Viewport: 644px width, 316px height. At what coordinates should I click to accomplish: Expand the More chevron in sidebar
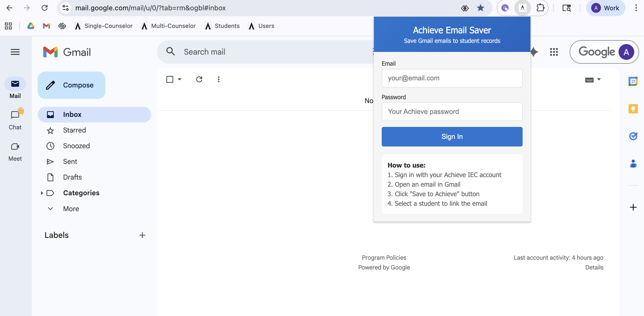pos(50,209)
